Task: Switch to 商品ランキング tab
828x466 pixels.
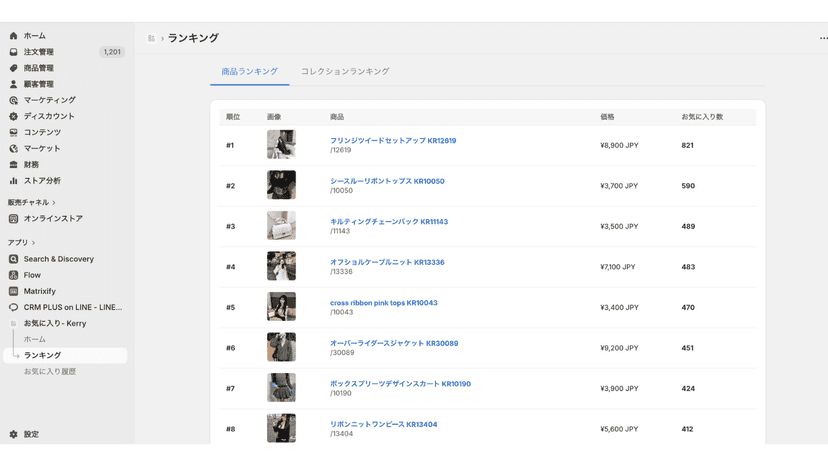Action: (249, 71)
